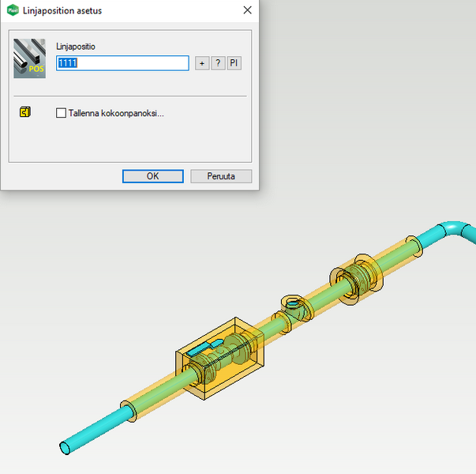The height and width of the screenshot is (474, 476).
Task: Click in the Linjapositio text field
Action: [x=122, y=63]
